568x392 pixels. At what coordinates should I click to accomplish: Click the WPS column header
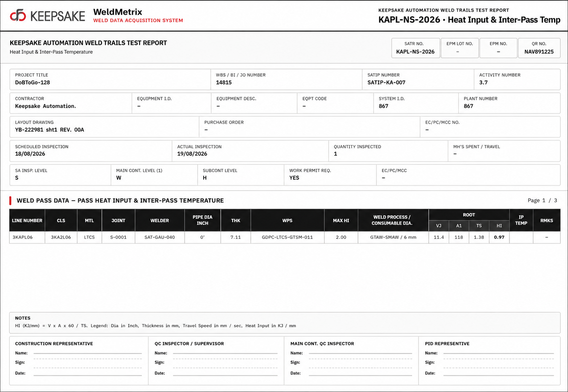pyautogui.click(x=287, y=220)
